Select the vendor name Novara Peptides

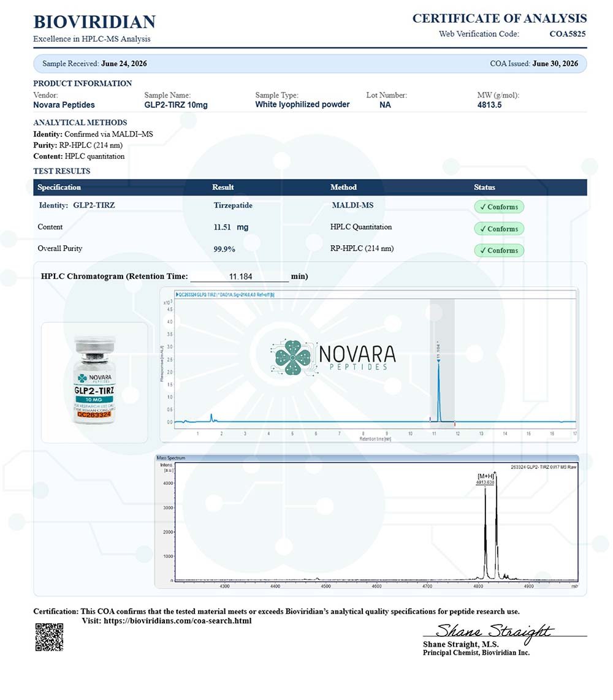coord(64,105)
